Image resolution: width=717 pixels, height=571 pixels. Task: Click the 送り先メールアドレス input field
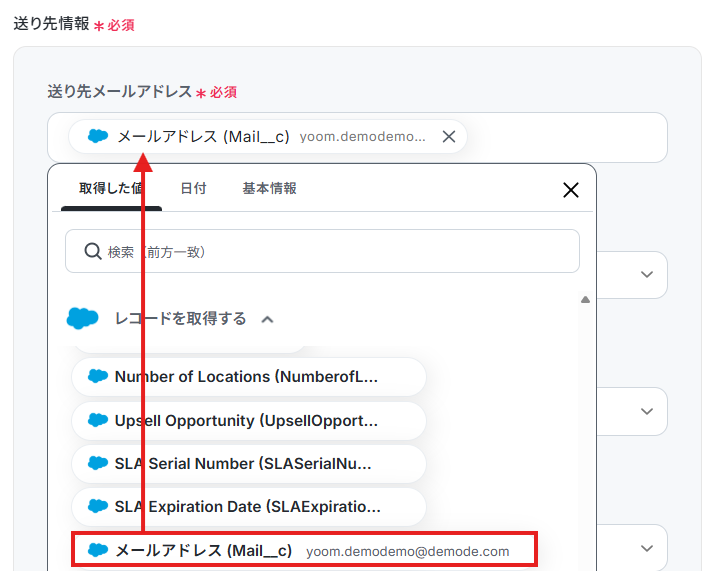click(x=357, y=137)
